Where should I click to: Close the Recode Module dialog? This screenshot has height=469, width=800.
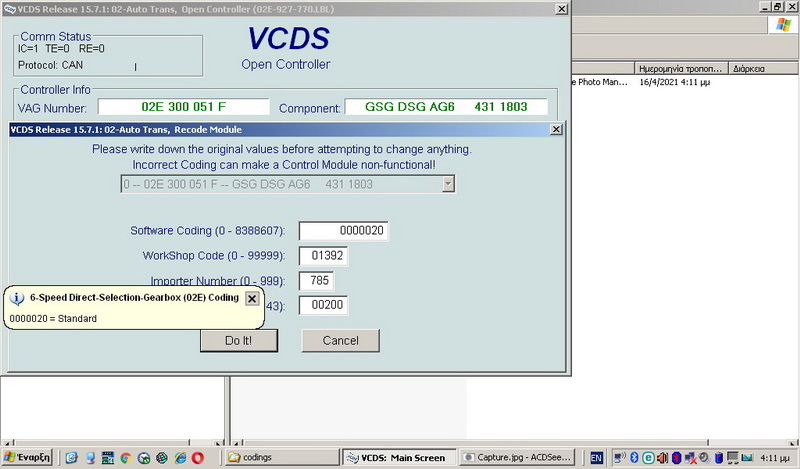[556, 130]
